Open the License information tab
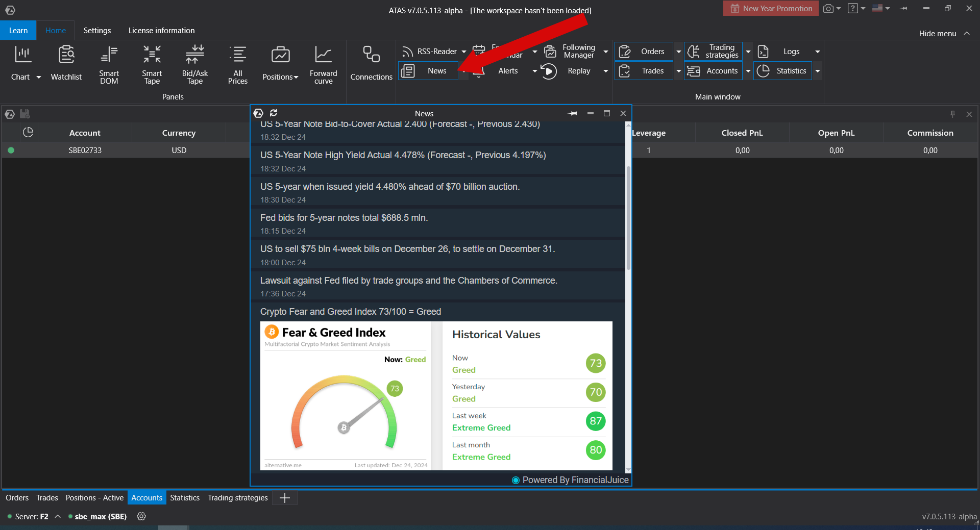This screenshot has height=530, width=980. click(x=161, y=30)
